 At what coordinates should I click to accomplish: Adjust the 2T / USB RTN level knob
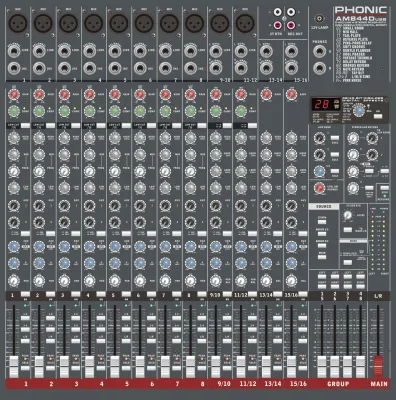348,215
